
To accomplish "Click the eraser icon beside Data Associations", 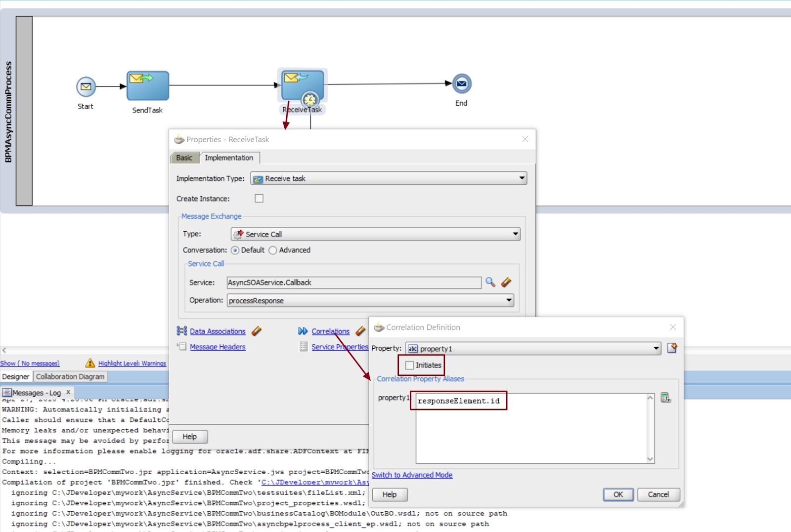I will coord(257,331).
